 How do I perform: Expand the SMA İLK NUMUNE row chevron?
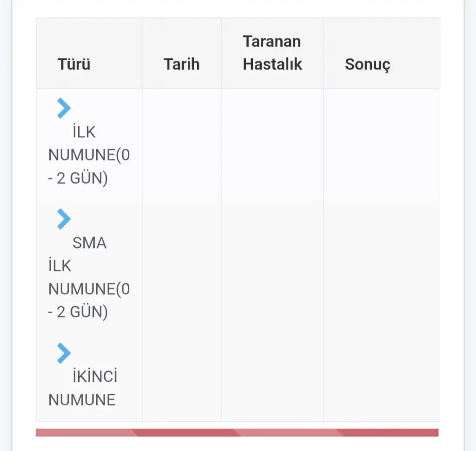(64, 219)
